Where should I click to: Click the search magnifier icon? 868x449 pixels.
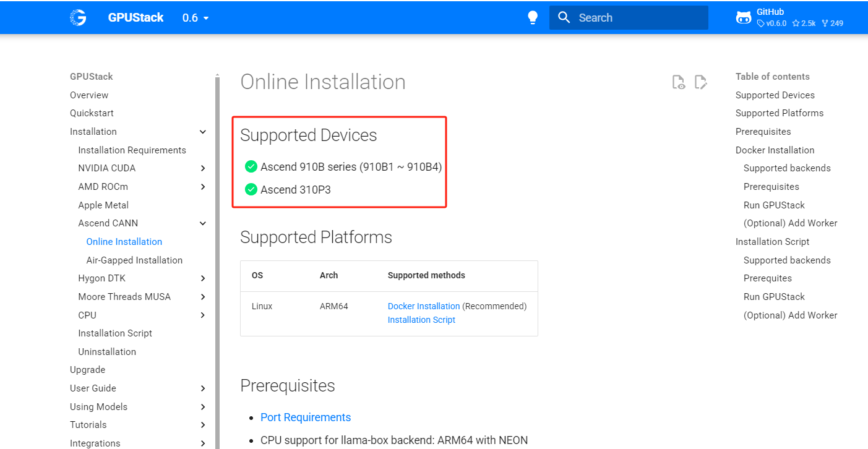pyautogui.click(x=564, y=17)
